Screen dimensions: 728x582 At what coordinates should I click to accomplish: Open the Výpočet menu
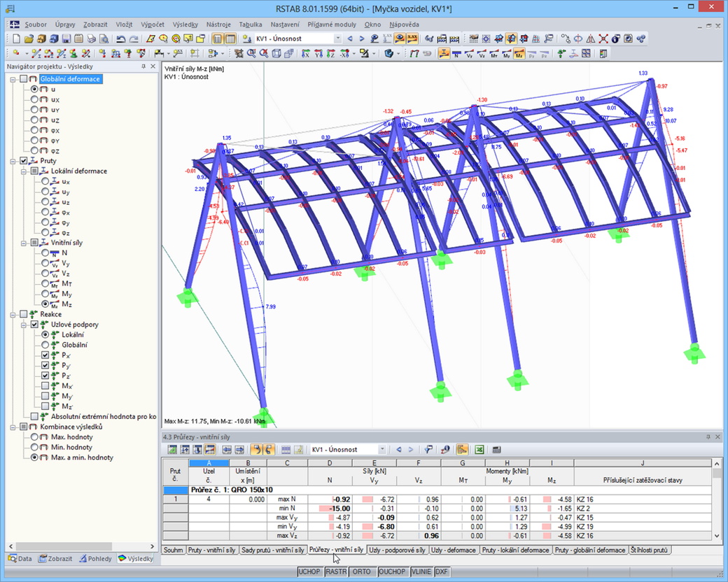tap(153, 24)
